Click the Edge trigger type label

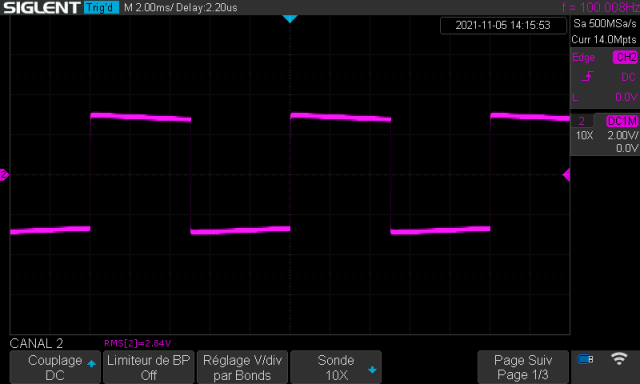(x=583, y=58)
